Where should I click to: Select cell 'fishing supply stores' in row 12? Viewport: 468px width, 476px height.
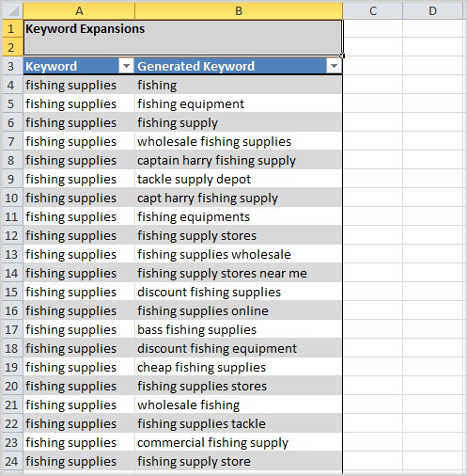coord(239,235)
